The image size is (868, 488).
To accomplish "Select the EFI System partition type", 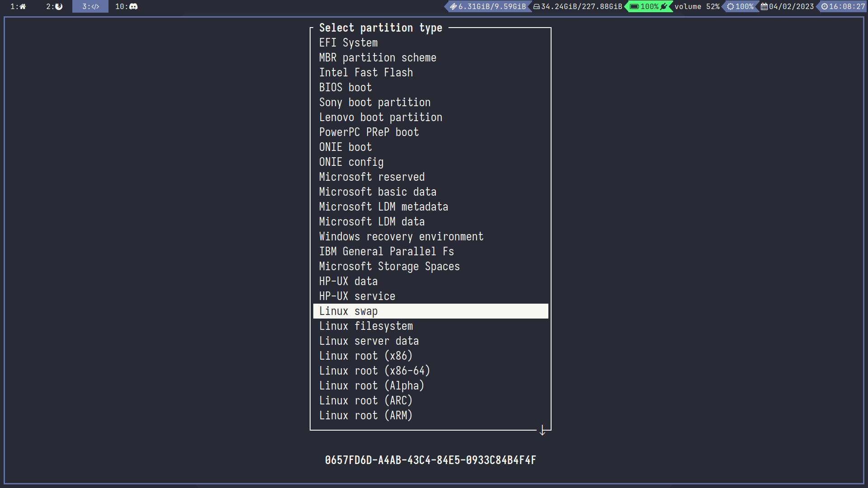I will [348, 43].
